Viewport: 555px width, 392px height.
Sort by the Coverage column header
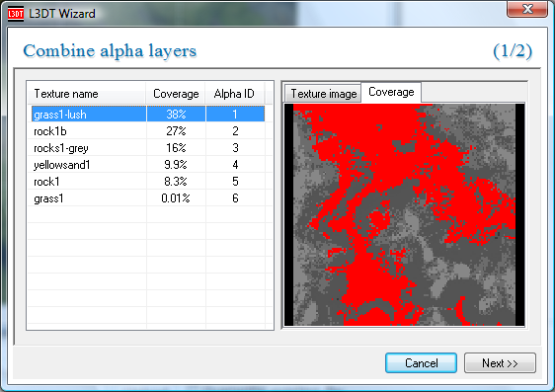pyautogui.click(x=176, y=94)
